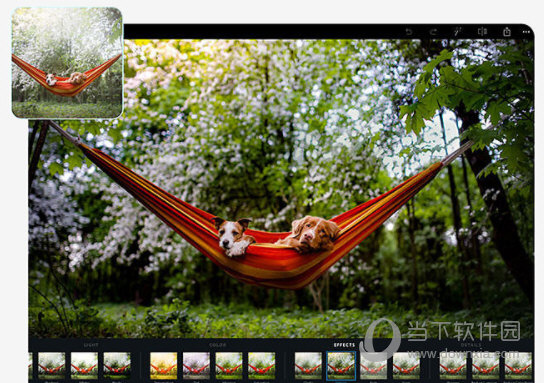Open the EFFECTS adjustments section
Viewport: 544px width, 383px height.
coord(344,345)
